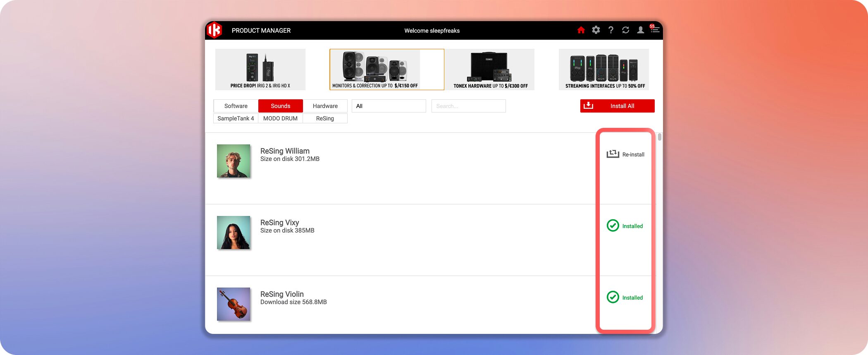Click the vertical scrollbar of product list
The width and height of the screenshot is (868, 355).
(660, 137)
